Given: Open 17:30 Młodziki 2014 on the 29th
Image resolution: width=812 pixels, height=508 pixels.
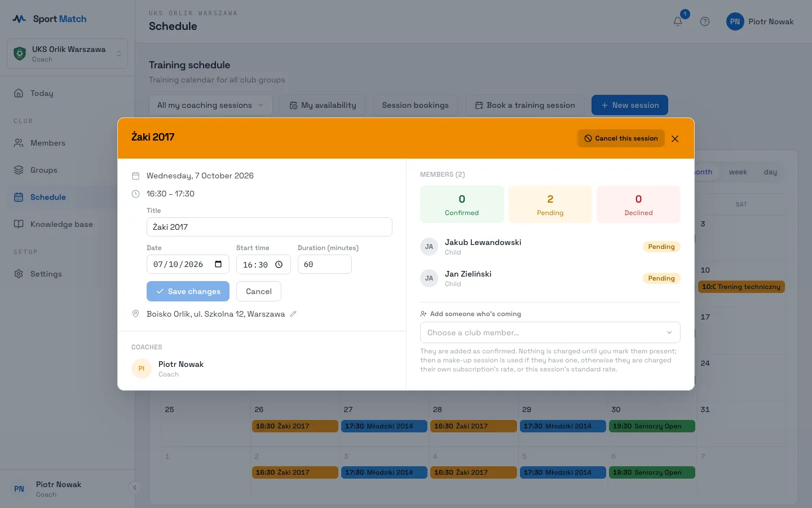Looking at the screenshot, I should click(563, 426).
